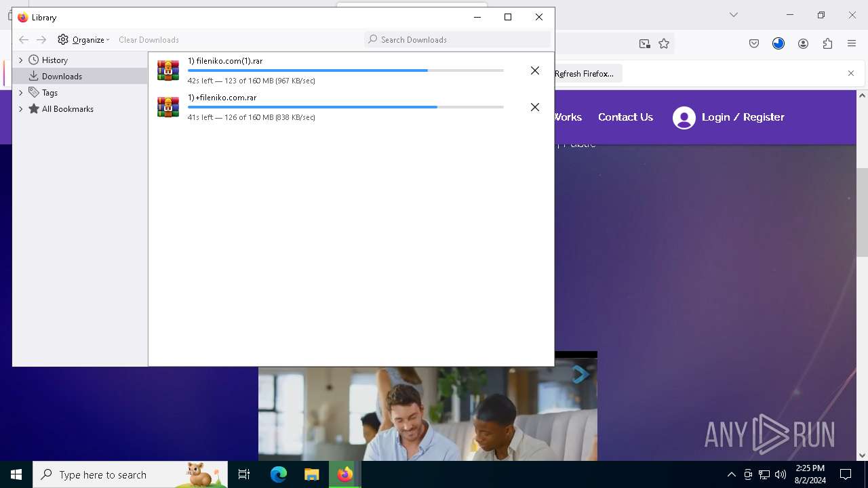The height and width of the screenshot is (488, 868).
Task: Click the Organize gear icon
Action: (63, 39)
